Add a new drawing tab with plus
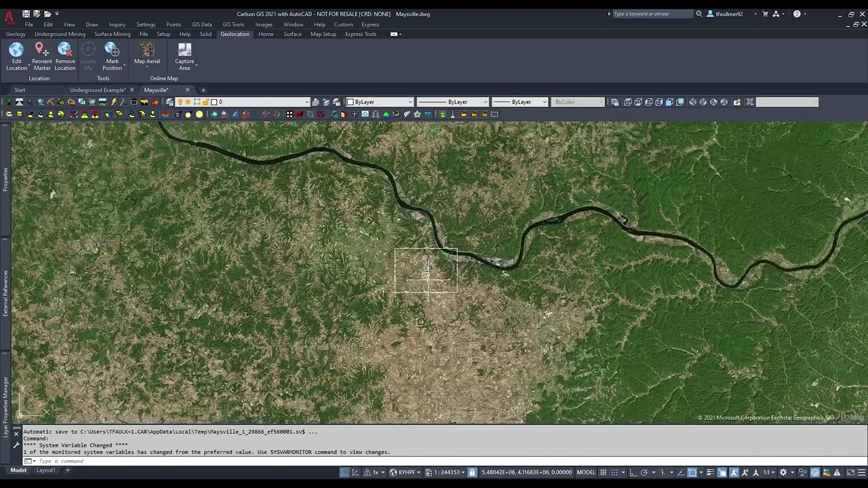868x488 pixels. 203,90
